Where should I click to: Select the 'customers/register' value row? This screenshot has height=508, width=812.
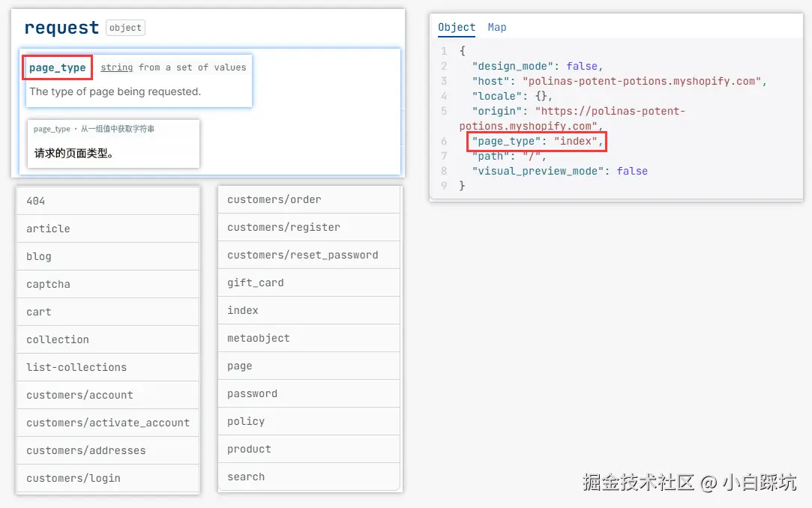pyautogui.click(x=309, y=227)
